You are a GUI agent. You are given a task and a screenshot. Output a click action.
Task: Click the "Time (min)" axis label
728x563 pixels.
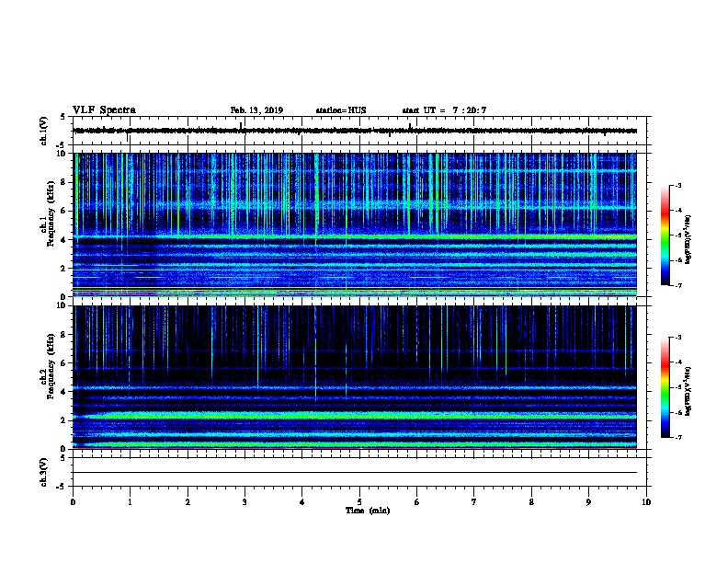pos(368,511)
